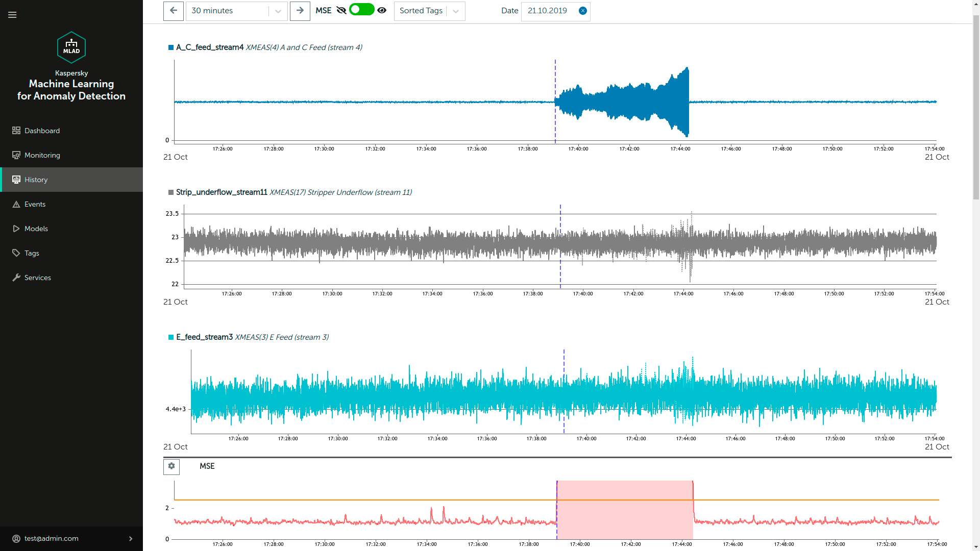Click the crossed-out eye MSE icon

341,10
